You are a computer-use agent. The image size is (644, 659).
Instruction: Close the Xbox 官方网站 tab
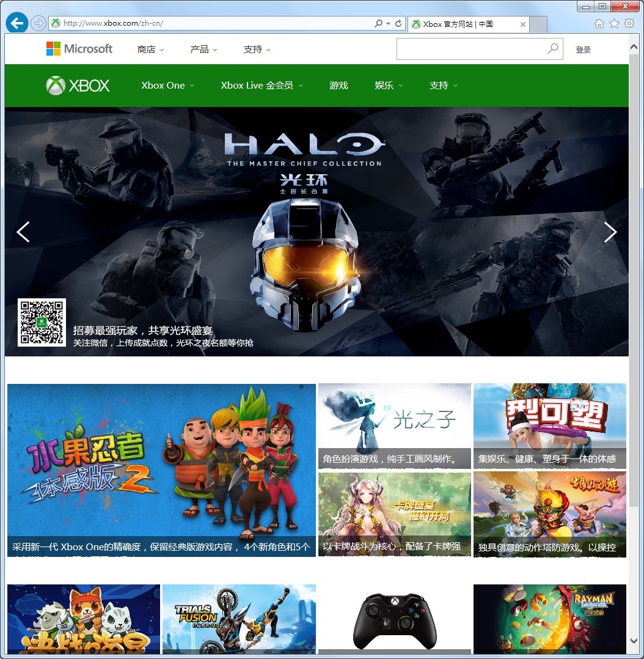pos(522,24)
